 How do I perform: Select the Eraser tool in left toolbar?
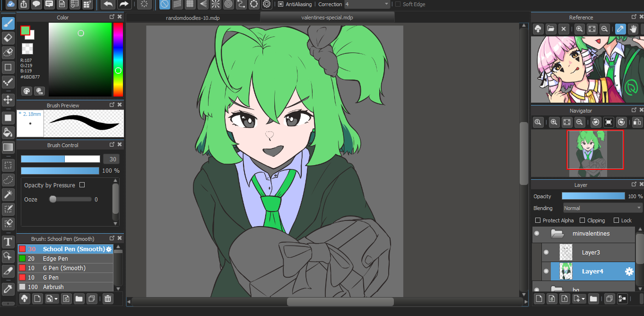[8, 38]
